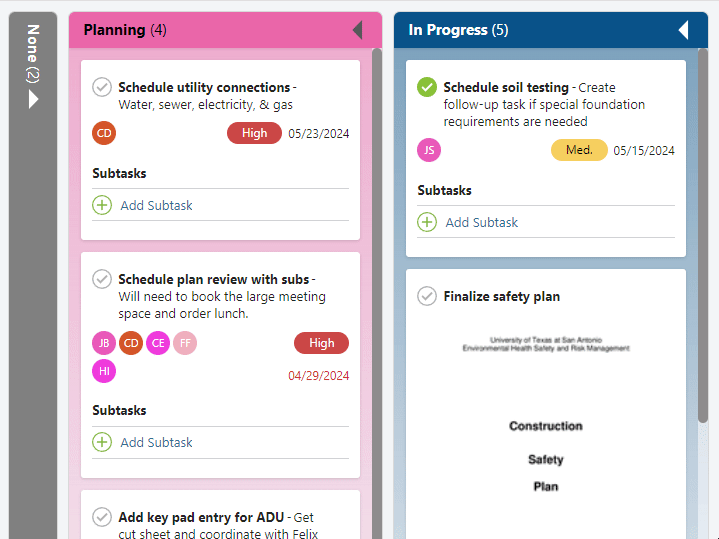Image resolution: width=719 pixels, height=539 pixels.
Task: Uncheck the completed Schedule soil testing task
Action: pos(427,87)
